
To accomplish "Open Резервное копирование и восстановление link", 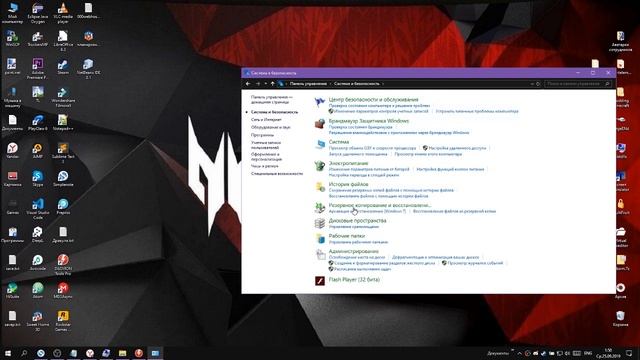I will (380, 205).
